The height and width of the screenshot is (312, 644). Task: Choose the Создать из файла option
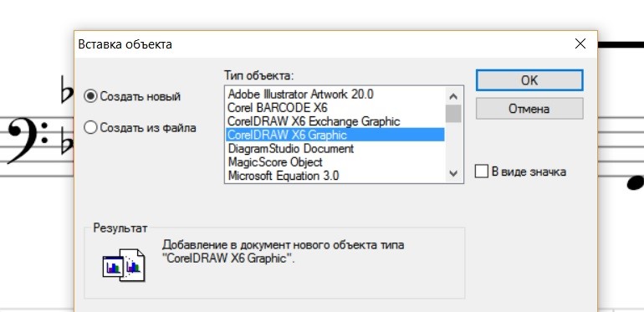tap(140, 128)
